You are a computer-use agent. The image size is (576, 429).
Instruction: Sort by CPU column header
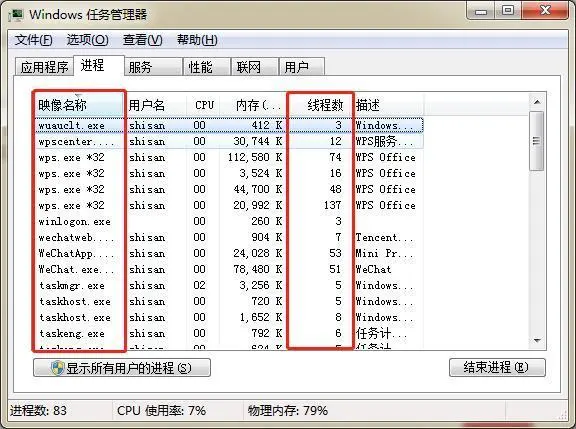[204, 105]
